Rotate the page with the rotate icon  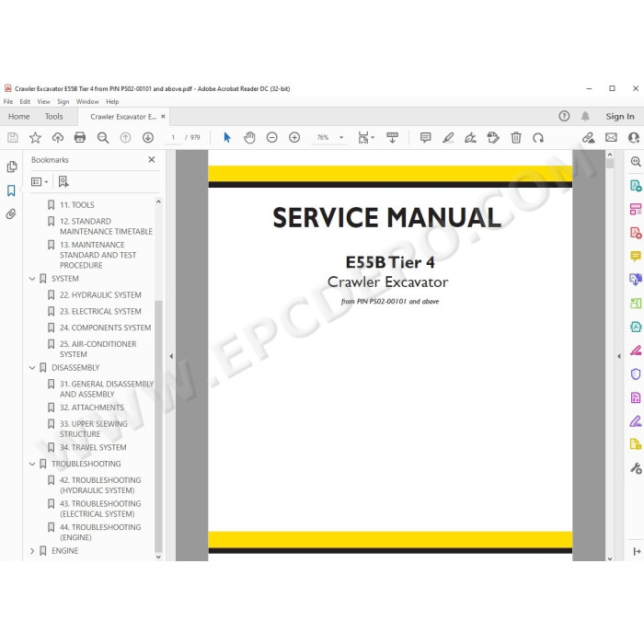[x=538, y=138]
